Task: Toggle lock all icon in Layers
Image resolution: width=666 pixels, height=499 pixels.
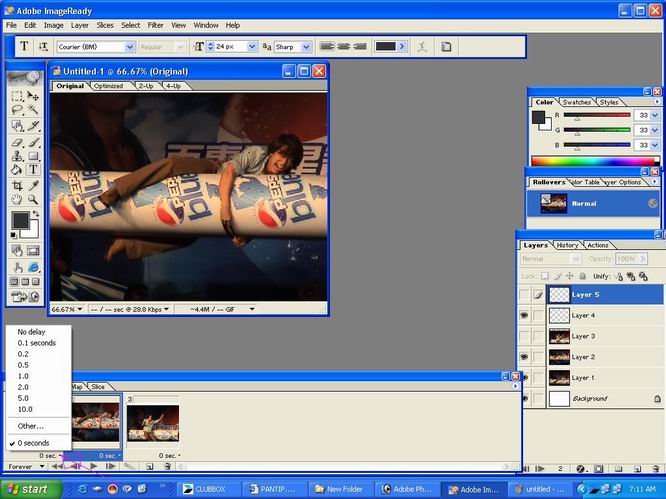Action: pos(583,276)
